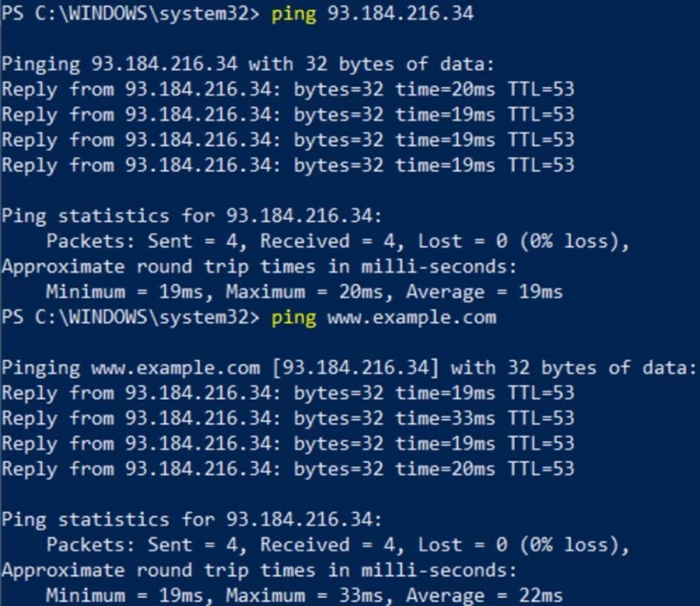Click the "ping www.example.com" command text

[x=383, y=317]
